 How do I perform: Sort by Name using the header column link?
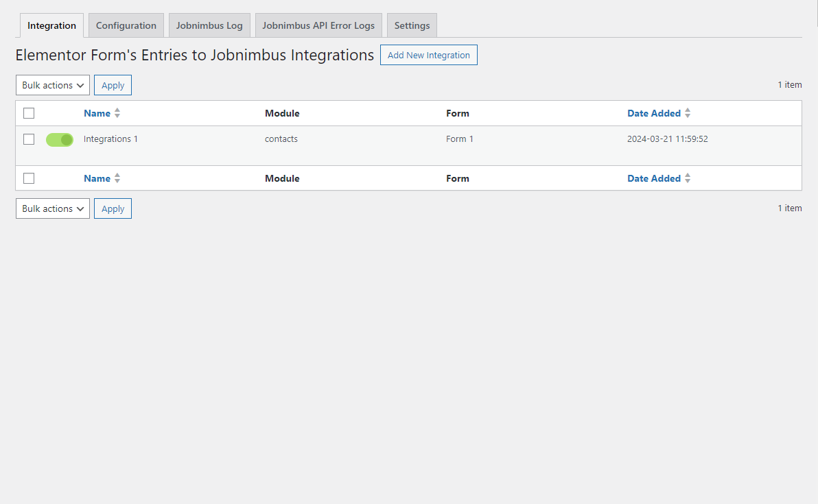pos(102,113)
